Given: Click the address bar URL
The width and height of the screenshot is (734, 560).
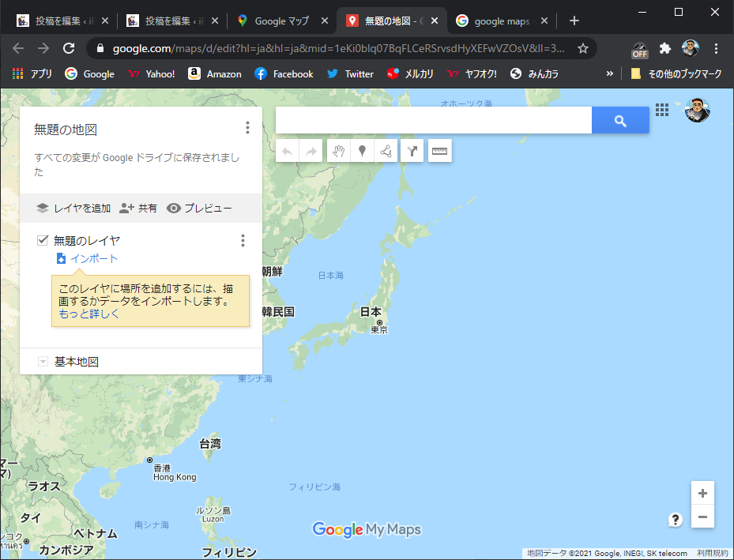Looking at the screenshot, I should [x=338, y=48].
